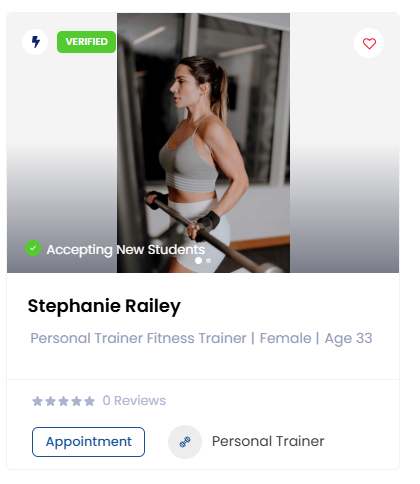
Task: Select the second rating star
Action: pyautogui.click(x=50, y=401)
